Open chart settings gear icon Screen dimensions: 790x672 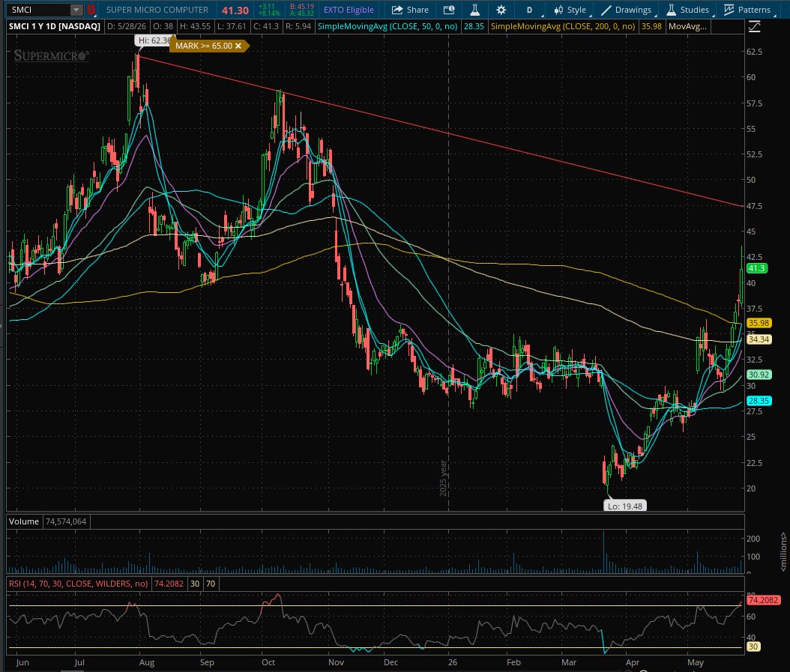point(501,10)
